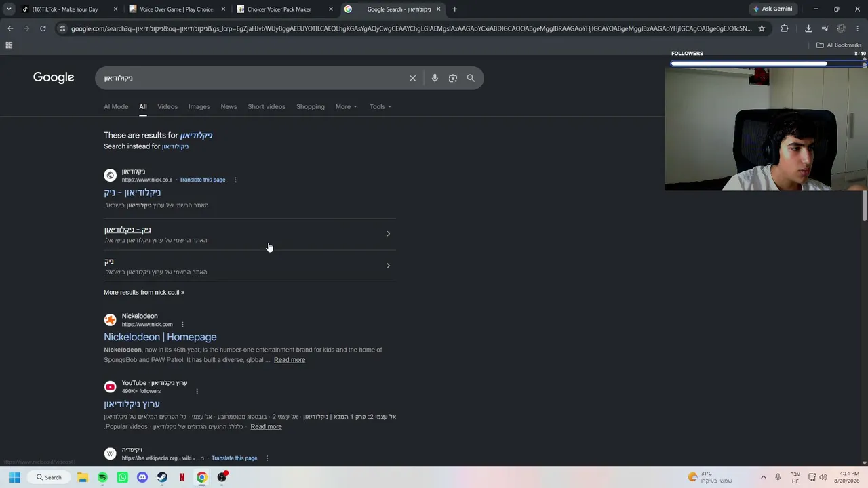Switch to the News results tab
The height and width of the screenshot is (488, 868).
pos(229,106)
